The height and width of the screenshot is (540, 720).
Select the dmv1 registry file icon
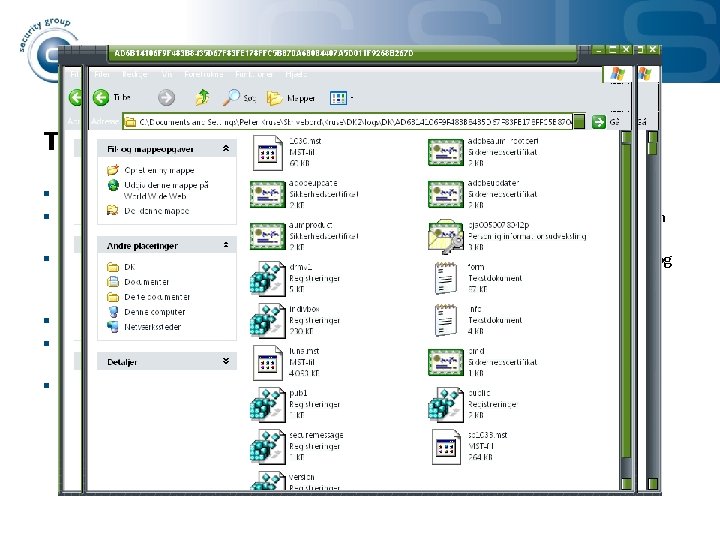(268, 279)
